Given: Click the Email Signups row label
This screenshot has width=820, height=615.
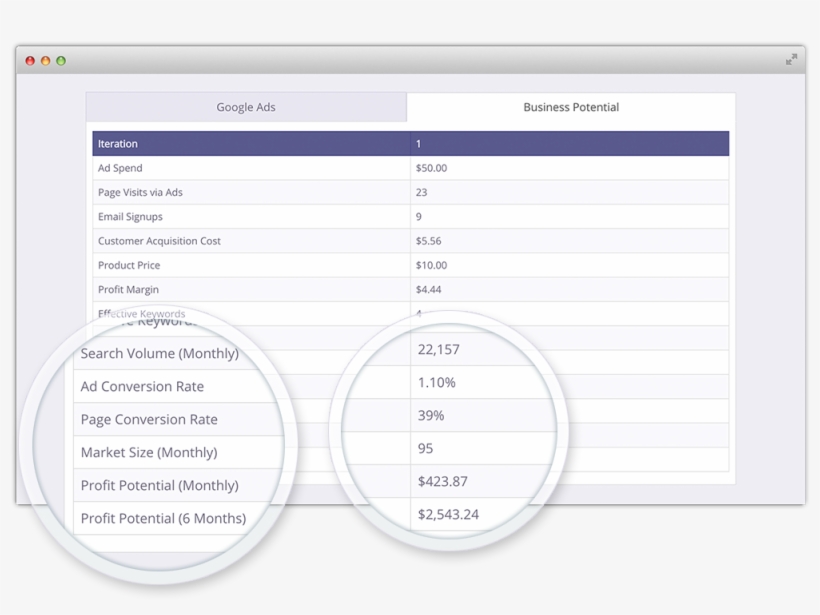Looking at the screenshot, I should 130,217.
